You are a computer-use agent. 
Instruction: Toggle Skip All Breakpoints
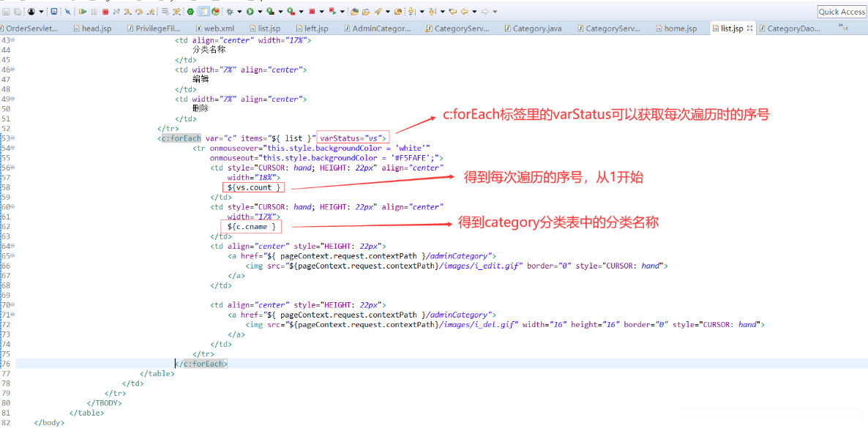[x=67, y=12]
